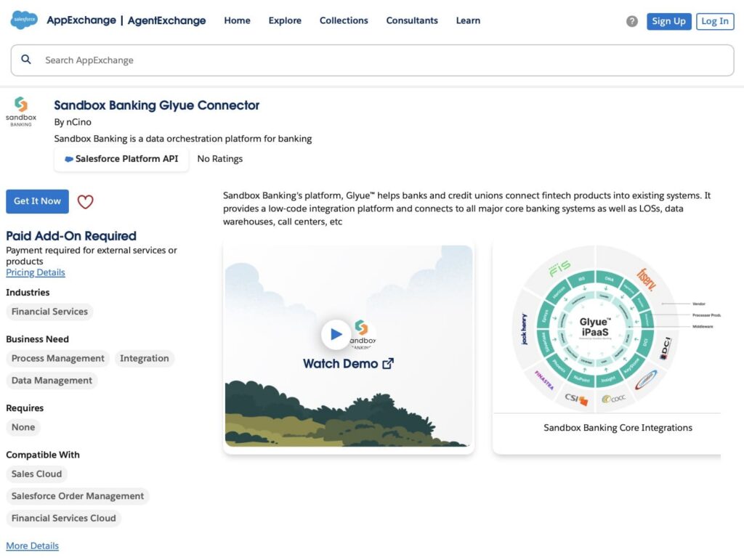Click the Sandbox Banking logo
This screenshot has height=560, width=744.
21,111
